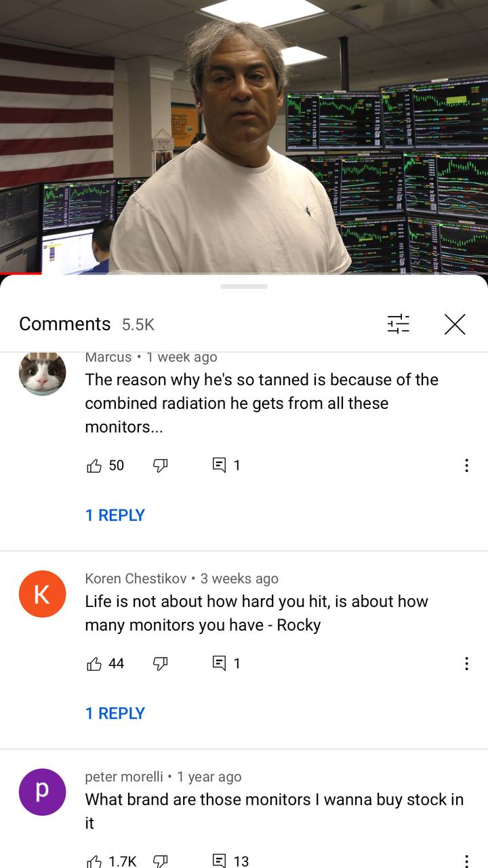
Task: Like Marcus's comment about radiation
Action: 94,465
